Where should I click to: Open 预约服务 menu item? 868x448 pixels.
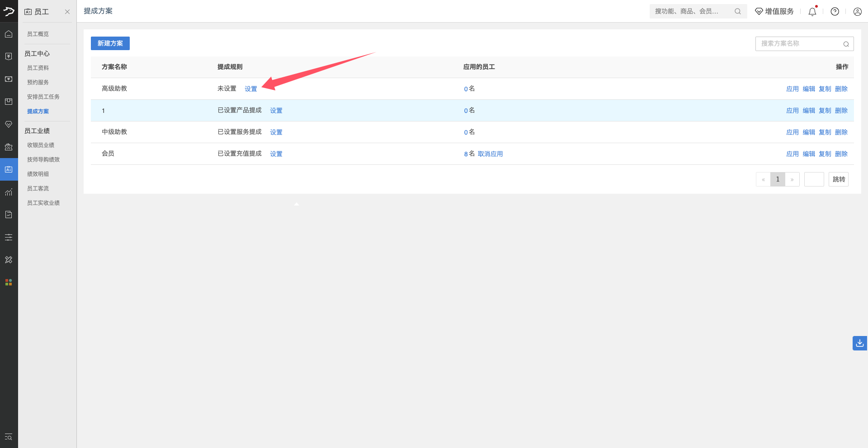(38, 82)
